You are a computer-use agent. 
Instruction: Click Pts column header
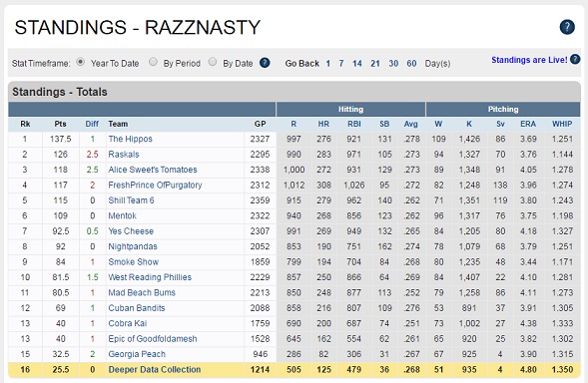60,124
